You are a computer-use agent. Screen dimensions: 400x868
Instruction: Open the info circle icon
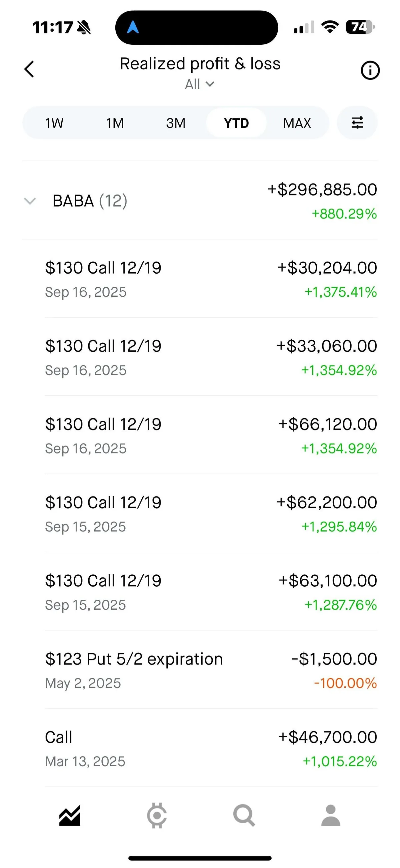click(x=370, y=70)
